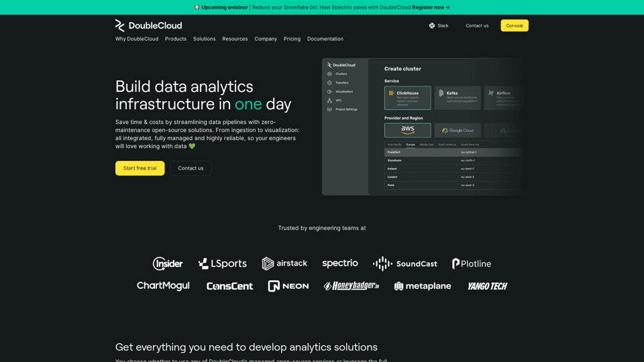
Task: Click Contact us button below the hero text
Action: [x=191, y=168]
